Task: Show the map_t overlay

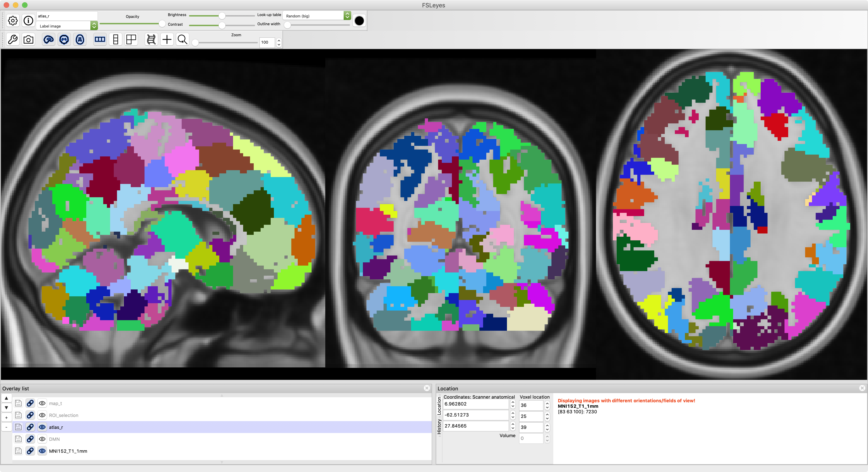Action: click(x=42, y=403)
